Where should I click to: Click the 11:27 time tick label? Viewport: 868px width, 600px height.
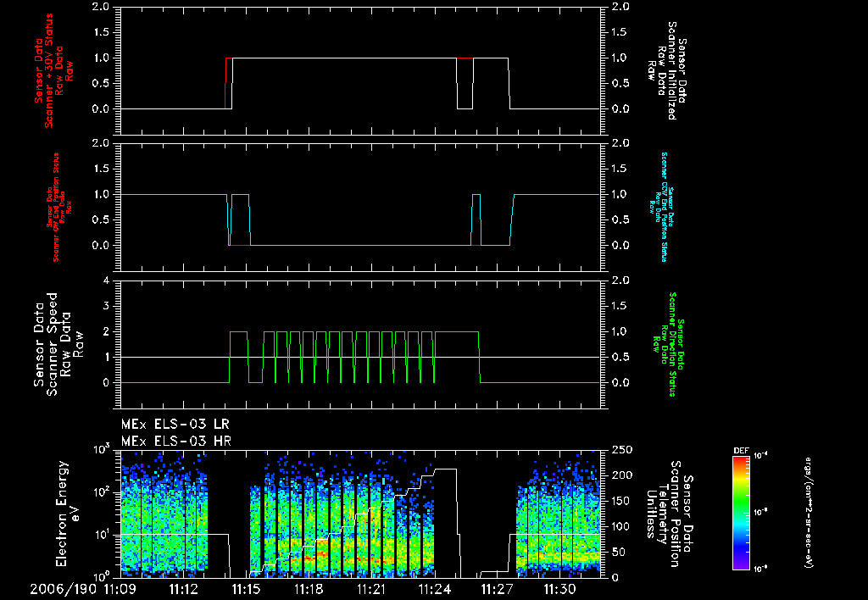pyautogui.click(x=498, y=589)
